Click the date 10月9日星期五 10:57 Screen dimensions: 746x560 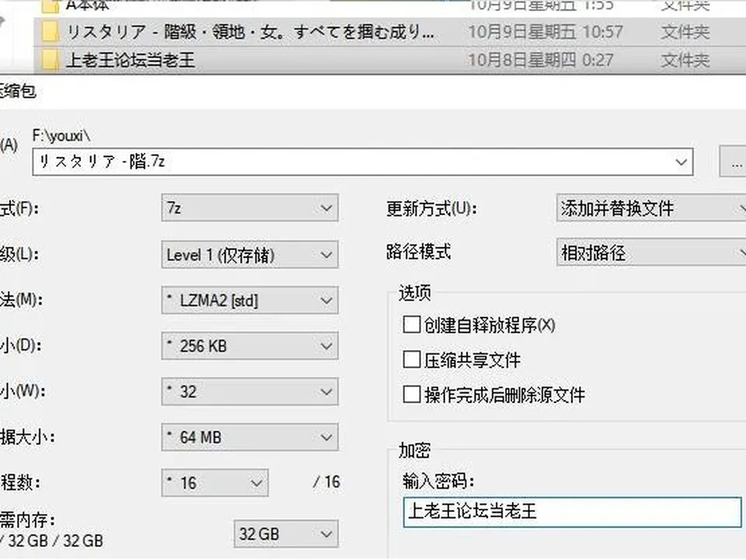tap(546, 32)
